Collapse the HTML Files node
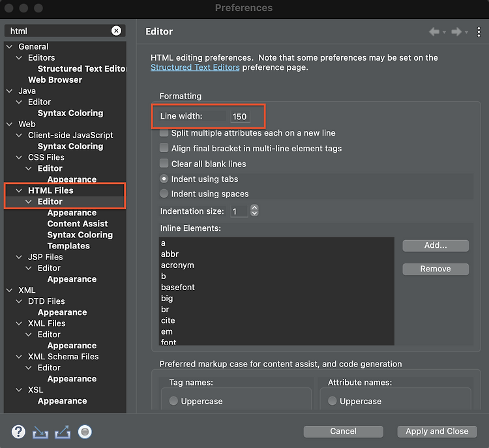Viewport: 489px width, 448px height. (x=19, y=190)
